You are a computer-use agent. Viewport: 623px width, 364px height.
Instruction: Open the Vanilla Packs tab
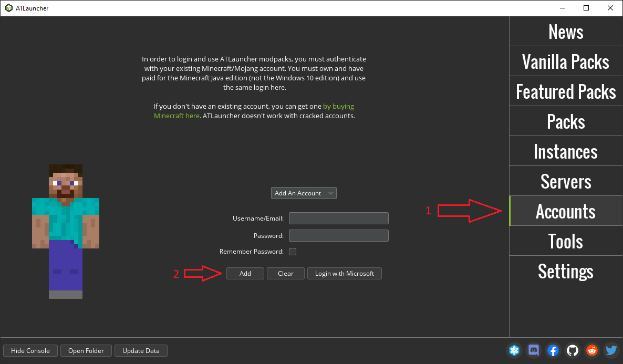[x=566, y=61]
